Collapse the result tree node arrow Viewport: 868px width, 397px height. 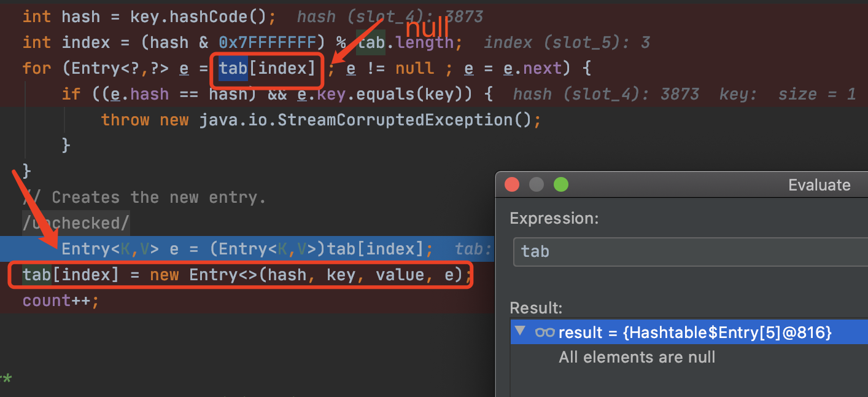(521, 332)
